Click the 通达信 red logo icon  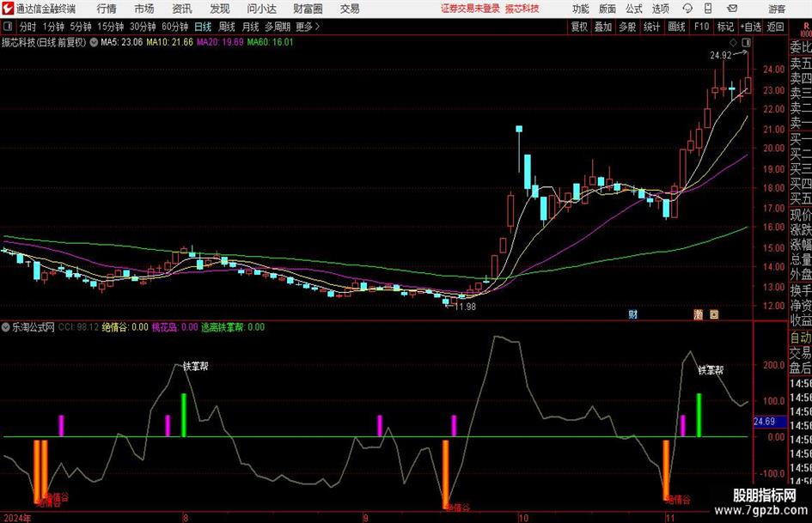(8, 9)
